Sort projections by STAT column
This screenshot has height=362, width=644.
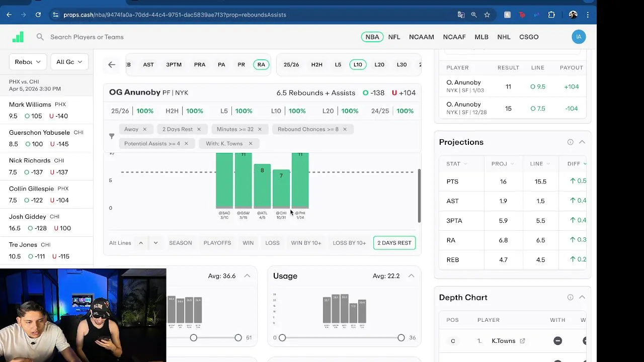coord(457,164)
